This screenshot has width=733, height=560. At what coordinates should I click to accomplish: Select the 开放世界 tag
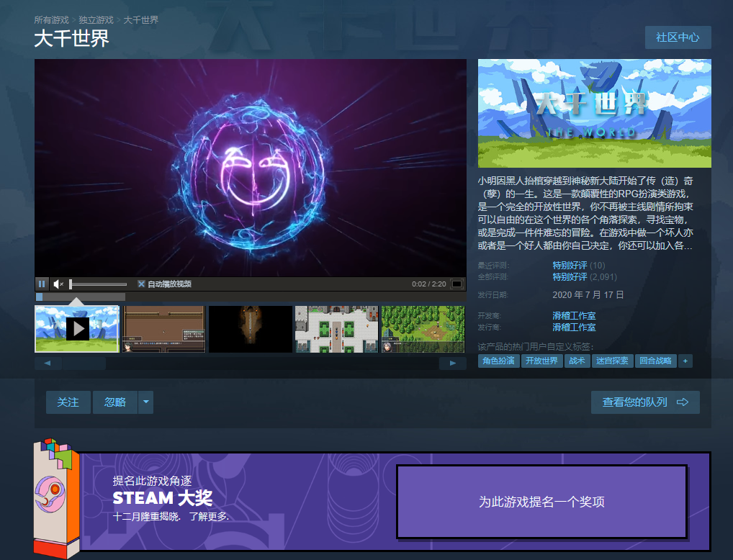541,361
